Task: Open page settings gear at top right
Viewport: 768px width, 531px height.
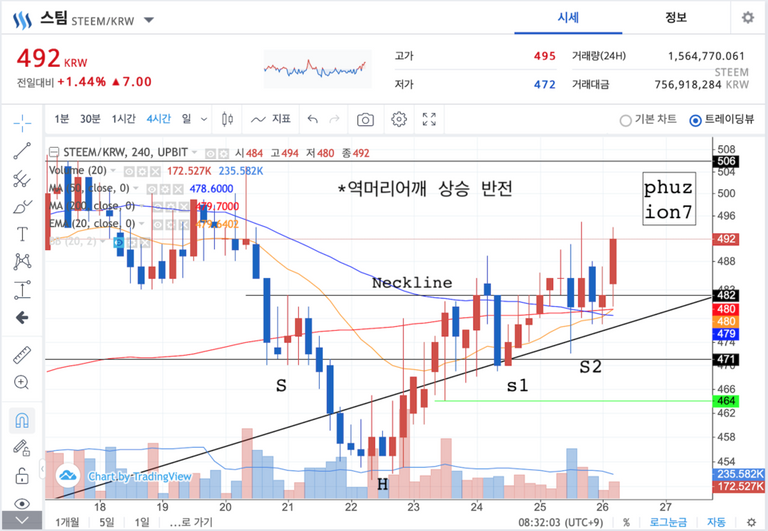Action: tap(747, 18)
